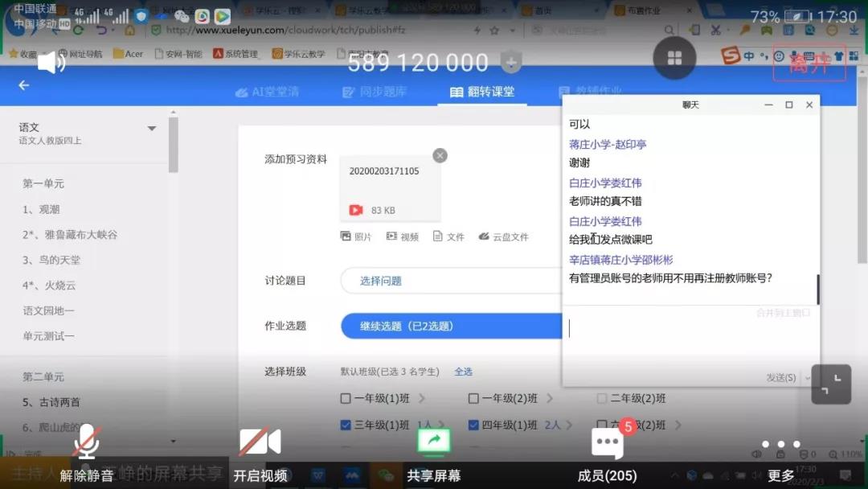Collapse the 第一单元 unit section
868x489 pixels.
coord(43,183)
